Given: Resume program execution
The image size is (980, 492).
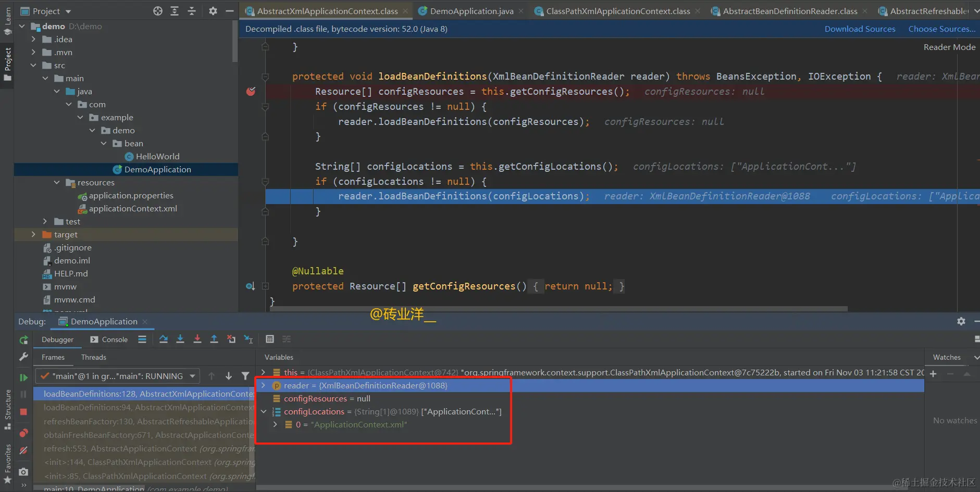Looking at the screenshot, I should point(23,377).
